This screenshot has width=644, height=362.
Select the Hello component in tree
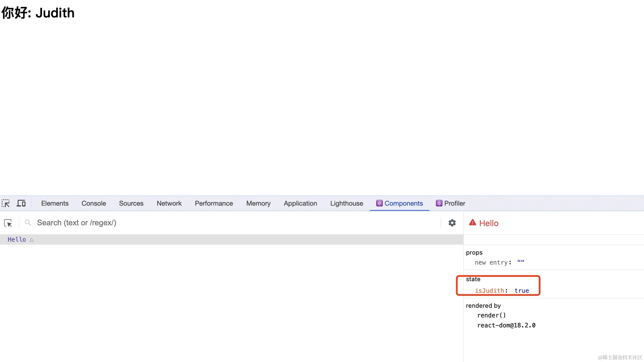coord(17,240)
